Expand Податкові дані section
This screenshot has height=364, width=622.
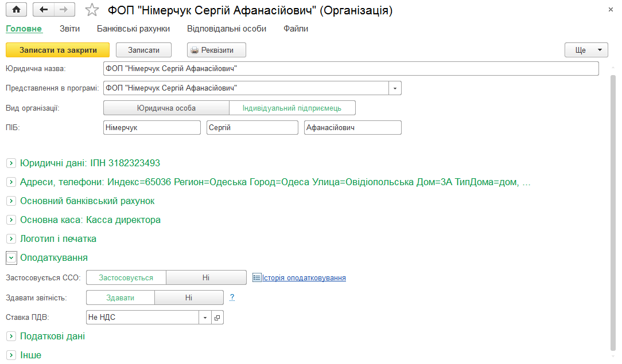pos(11,336)
